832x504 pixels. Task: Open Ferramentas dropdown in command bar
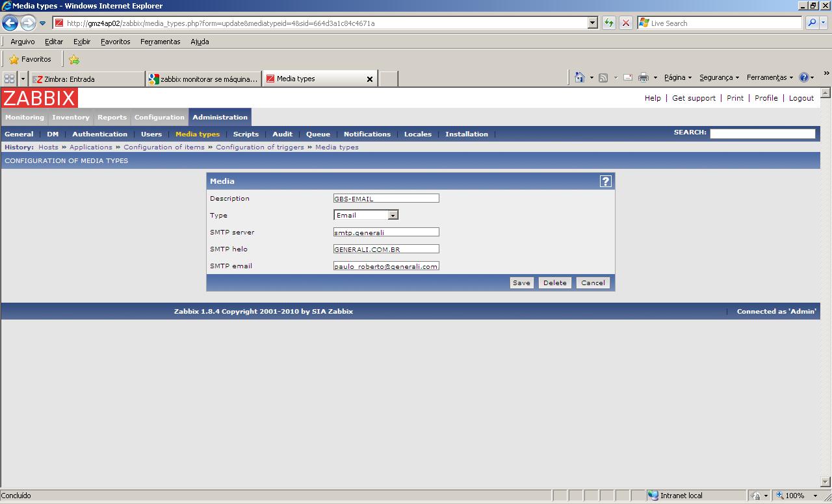[x=770, y=77]
